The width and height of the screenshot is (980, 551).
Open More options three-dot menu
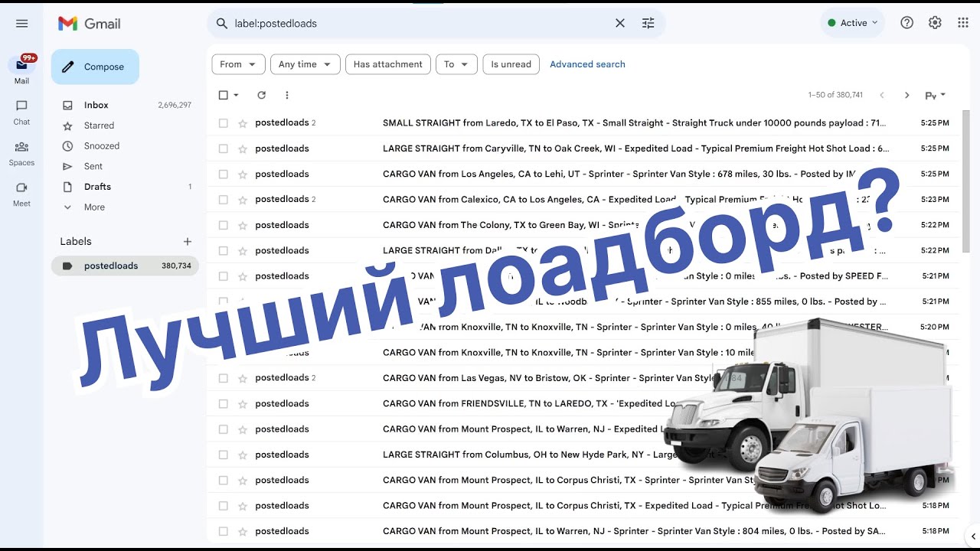(287, 95)
